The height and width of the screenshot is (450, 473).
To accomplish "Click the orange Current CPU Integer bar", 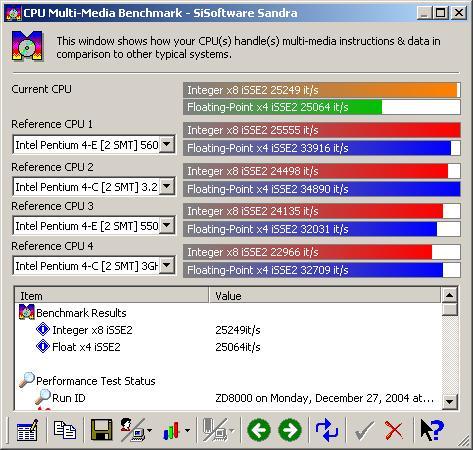I will 322,90.
